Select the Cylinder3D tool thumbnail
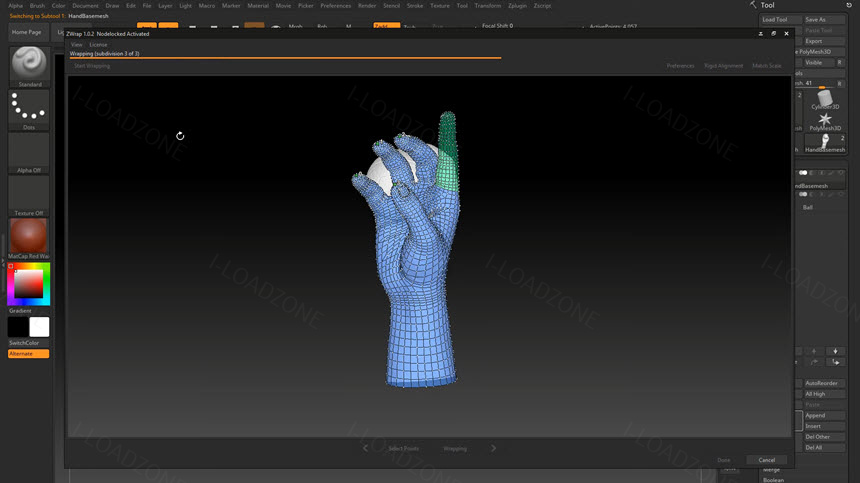This screenshot has height=483, width=860. coord(825,100)
